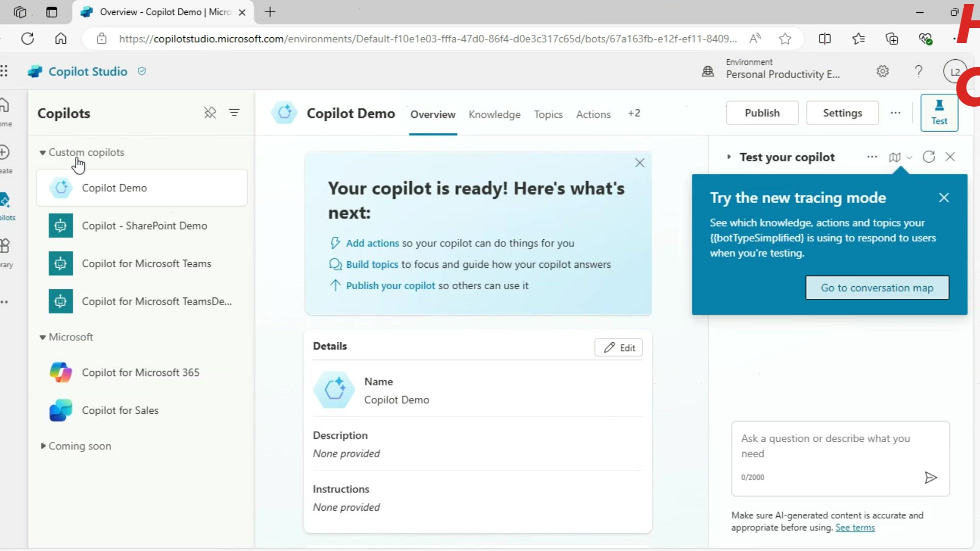The height and width of the screenshot is (551, 980).
Task: Click the Publish button
Action: click(762, 113)
